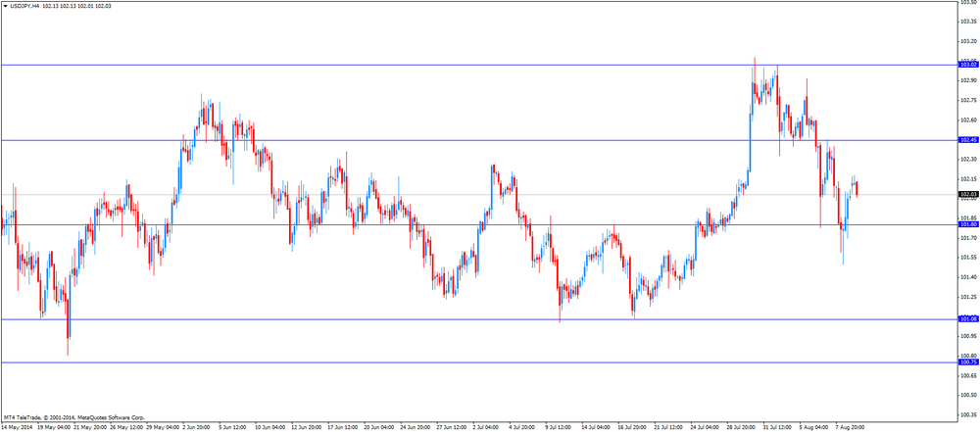Click the 2 Jul 04:00 time label
The height and width of the screenshot is (432, 980).
(x=487, y=428)
